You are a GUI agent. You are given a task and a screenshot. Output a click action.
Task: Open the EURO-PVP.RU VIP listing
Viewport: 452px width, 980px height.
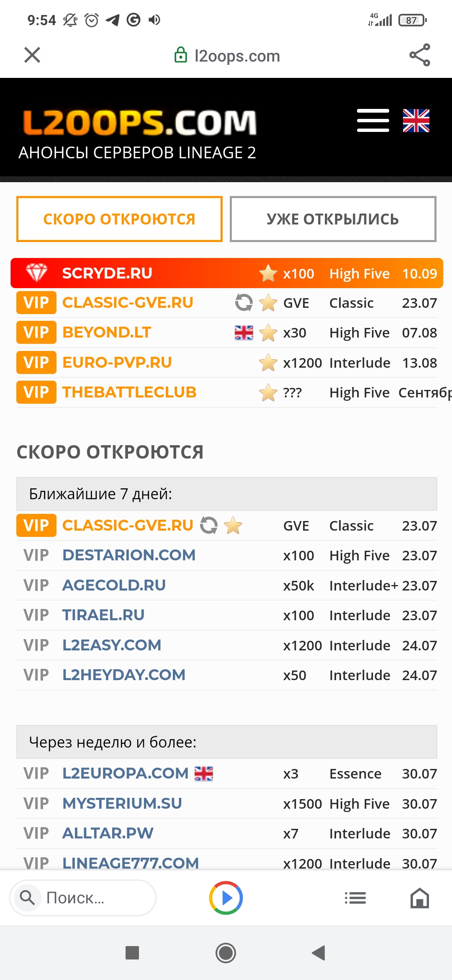point(117,363)
